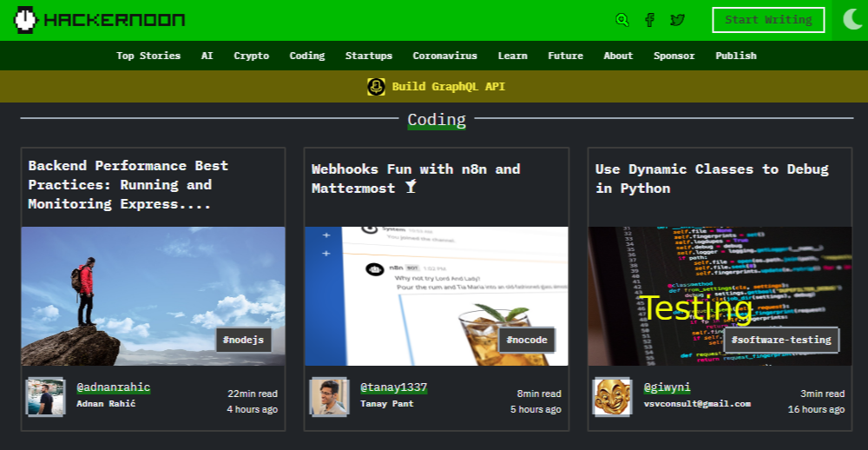
Task: Toggle dark mode moon icon
Action: (x=852, y=19)
